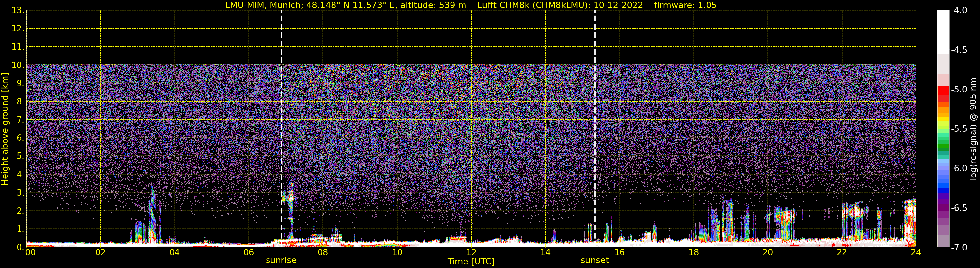Screen dimensions: 980x268
Task: Click the '2.' height axis tick label
Action: point(20,211)
